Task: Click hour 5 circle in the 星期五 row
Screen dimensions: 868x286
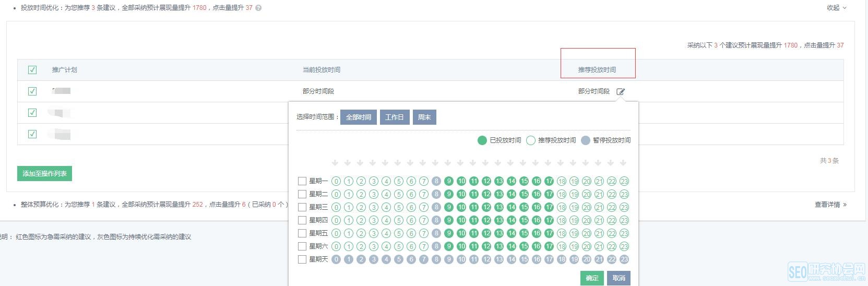Action: click(x=399, y=233)
